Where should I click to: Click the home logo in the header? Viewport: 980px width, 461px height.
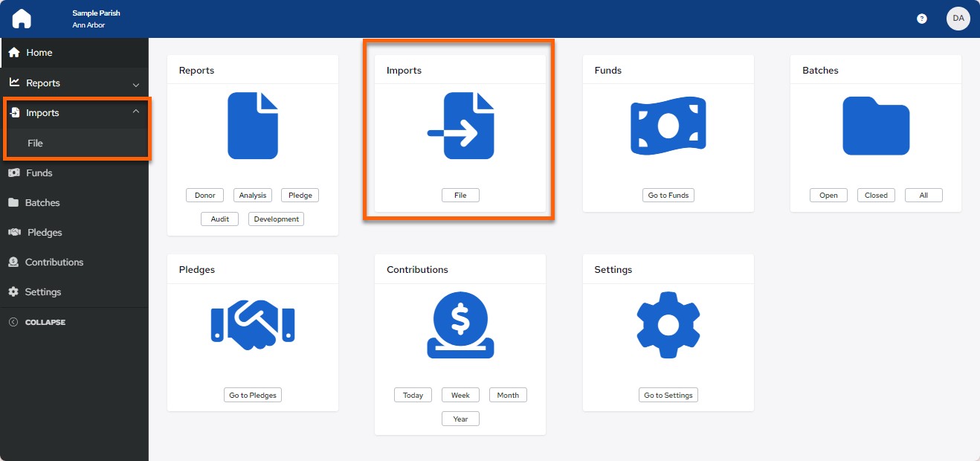(22, 19)
